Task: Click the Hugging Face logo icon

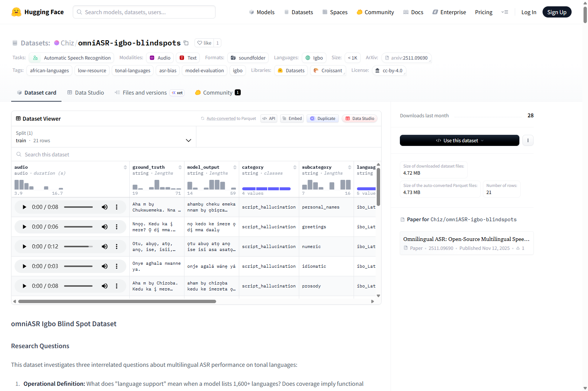Action: tap(16, 12)
